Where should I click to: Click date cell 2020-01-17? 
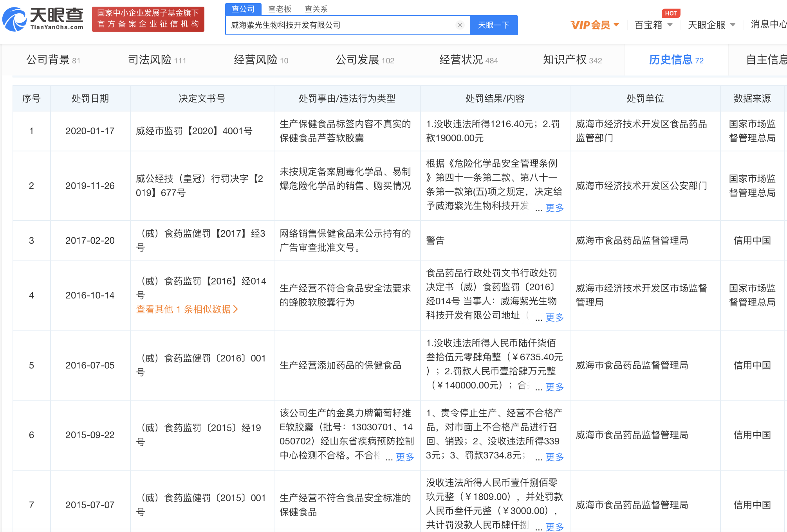(x=90, y=131)
